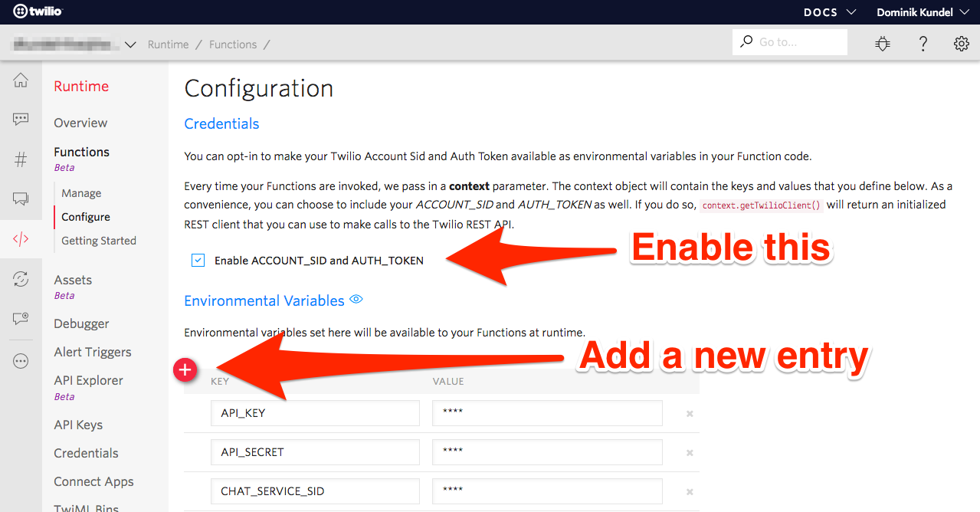Screen dimensions: 980x512
Task: Open the chat bubble with dot icon
Action: pyautogui.click(x=21, y=318)
